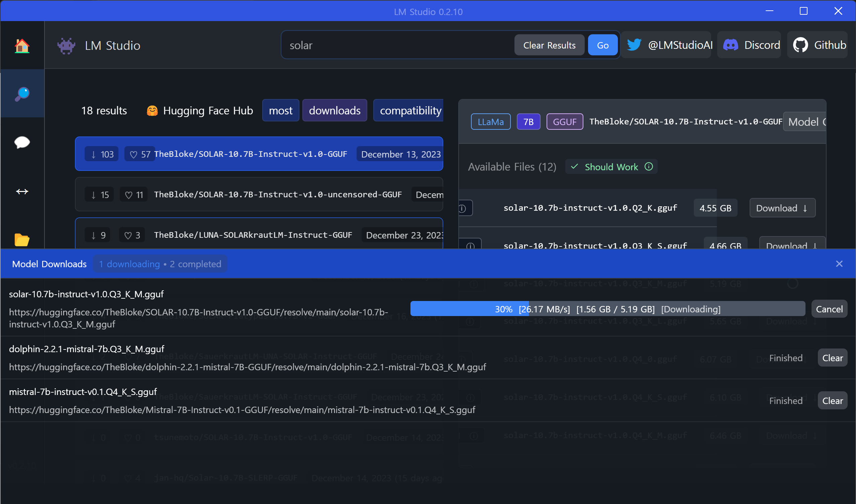Viewport: 856px width, 504px height.
Task: Click the Discord logo icon
Action: point(730,45)
